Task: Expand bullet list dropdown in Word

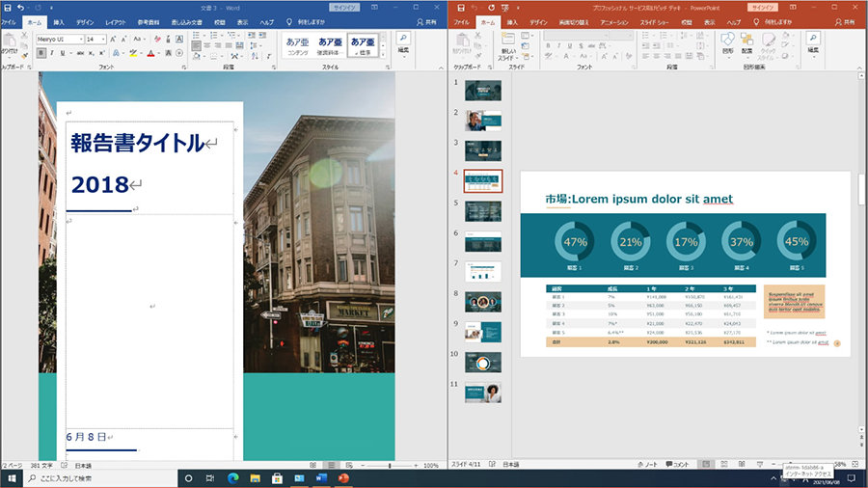Action: point(203,35)
